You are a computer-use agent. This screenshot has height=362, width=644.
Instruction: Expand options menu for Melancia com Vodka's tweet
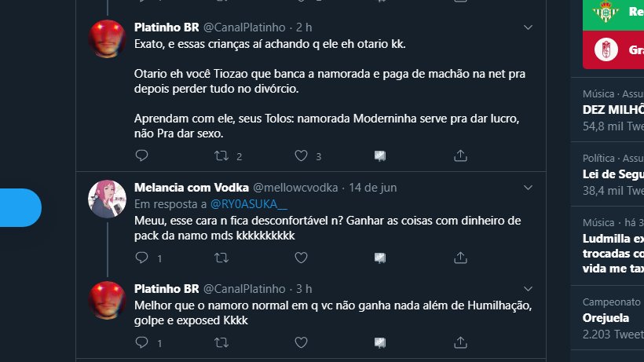529,188
